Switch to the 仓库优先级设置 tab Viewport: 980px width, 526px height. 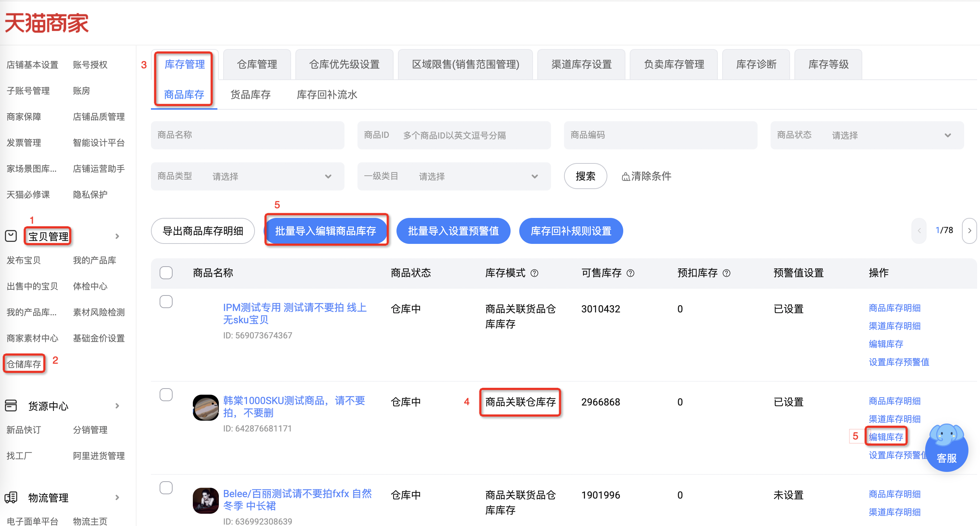[344, 65]
